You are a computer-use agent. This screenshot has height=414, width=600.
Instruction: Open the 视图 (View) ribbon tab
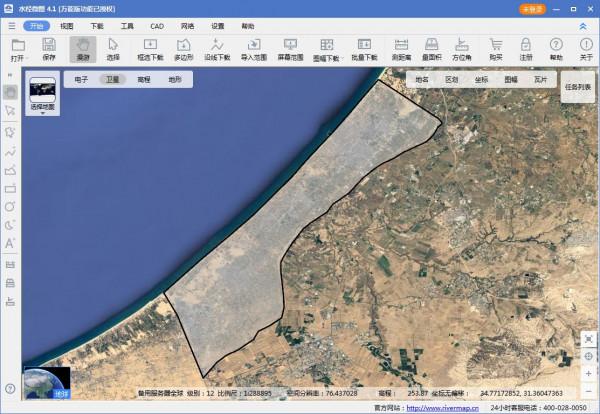pyautogui.click(x=67, y=26)
